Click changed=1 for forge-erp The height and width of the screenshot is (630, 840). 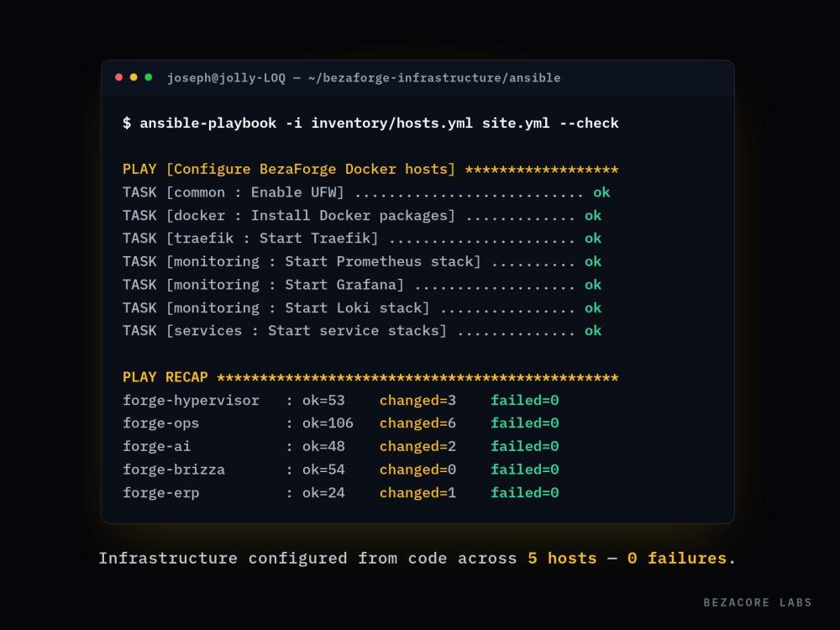417,493
